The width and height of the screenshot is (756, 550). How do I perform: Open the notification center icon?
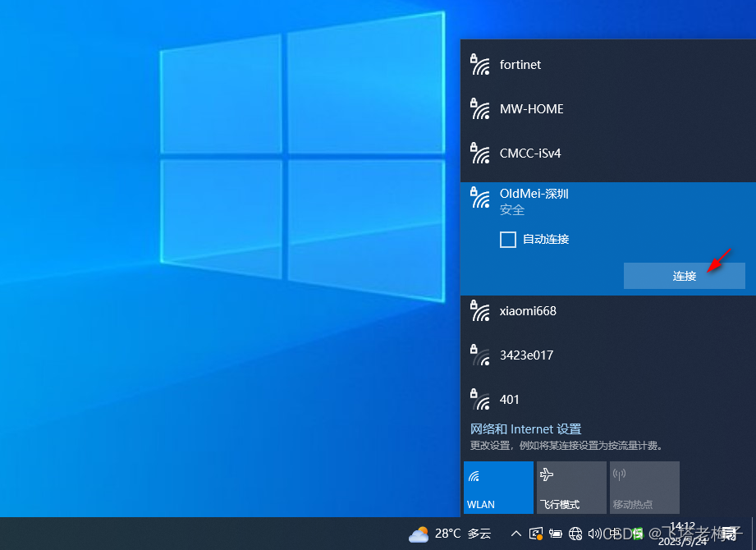click(730, 534)
